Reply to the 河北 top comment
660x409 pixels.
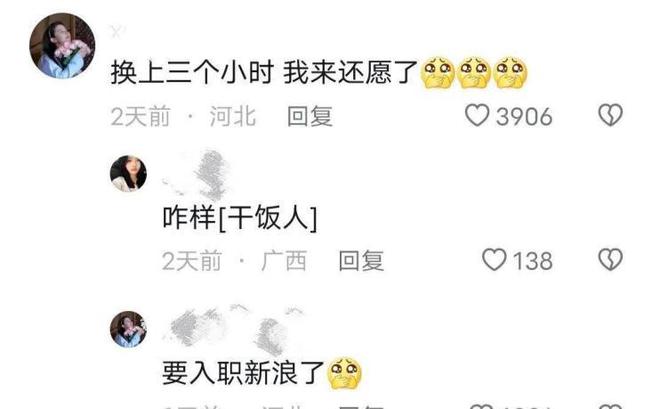310,116
